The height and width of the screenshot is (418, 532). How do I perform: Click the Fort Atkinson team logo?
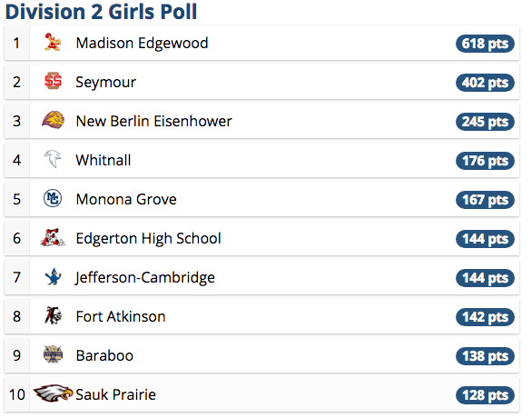pos(54,315)
